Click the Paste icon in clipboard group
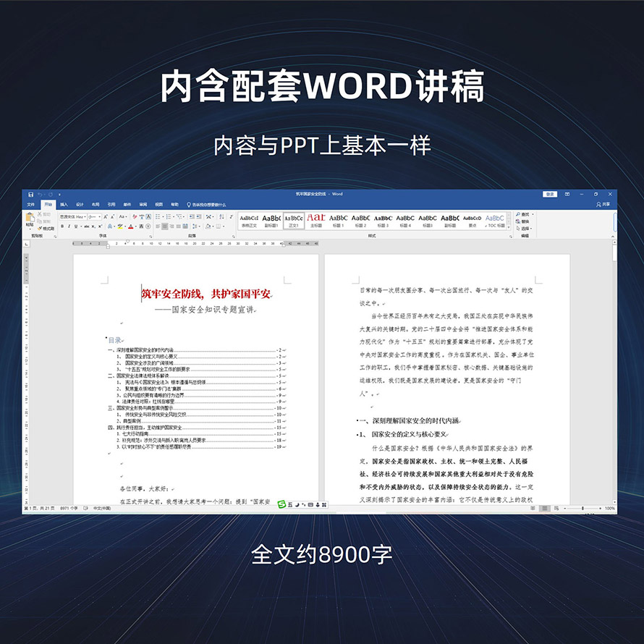The image size is (644, 644). click(30, 219)
